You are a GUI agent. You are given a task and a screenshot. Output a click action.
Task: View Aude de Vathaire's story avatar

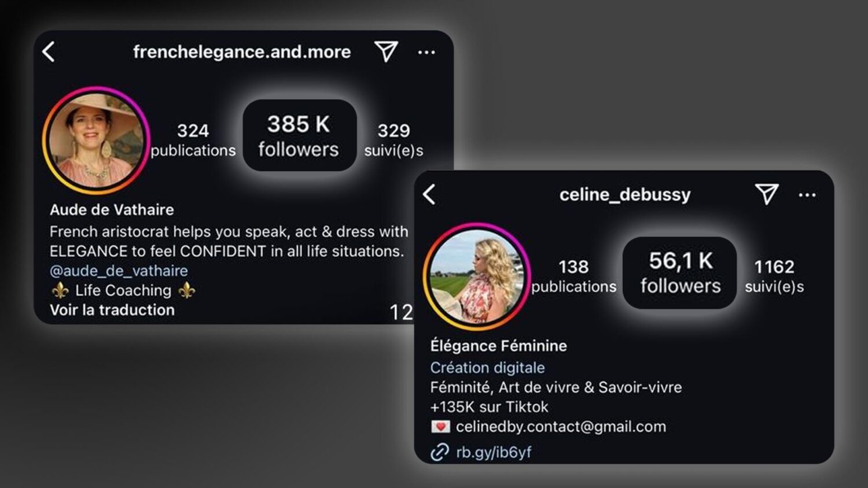pyautogui.click(x=96, y=140)
